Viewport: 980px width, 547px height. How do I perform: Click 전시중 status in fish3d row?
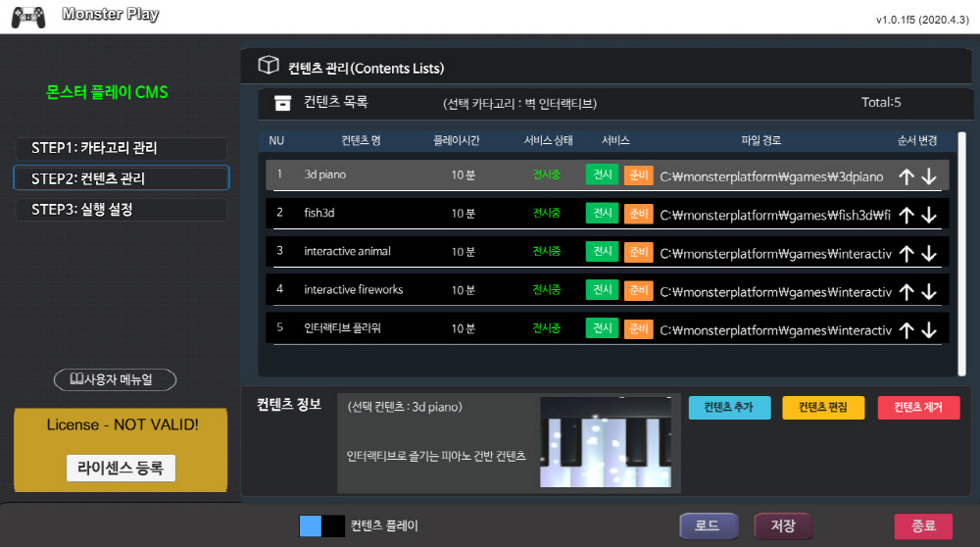click(x=546, y=213)
